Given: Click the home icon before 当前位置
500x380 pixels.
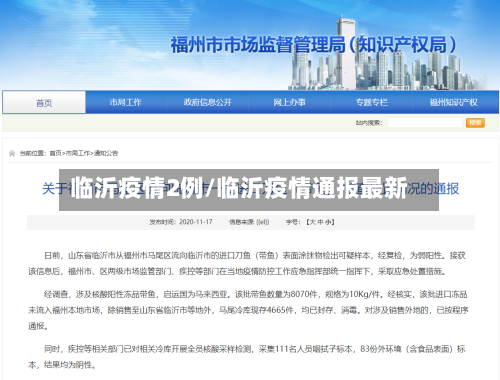Looking at the screenshot, I should (x=12, y=153).
